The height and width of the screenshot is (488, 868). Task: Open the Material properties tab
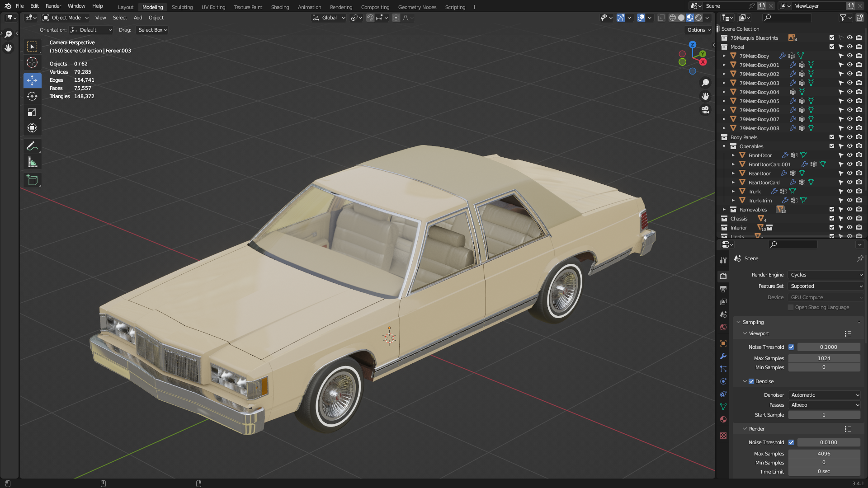click(723, 419)
